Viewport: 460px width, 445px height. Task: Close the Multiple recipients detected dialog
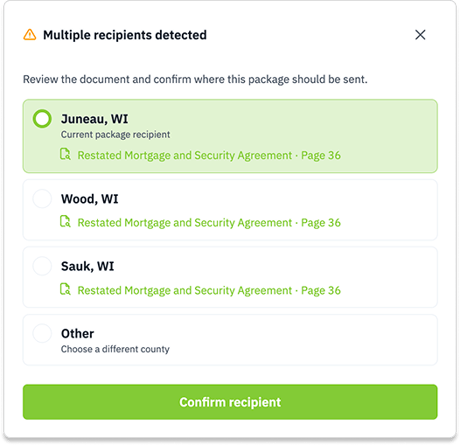pos(420,35)
